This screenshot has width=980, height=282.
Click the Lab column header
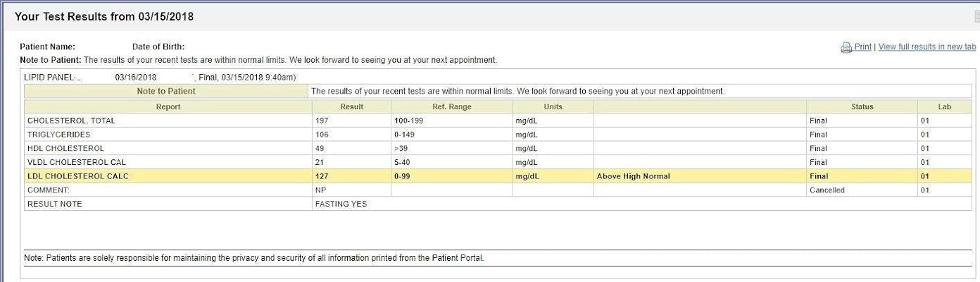coord(944,107)
